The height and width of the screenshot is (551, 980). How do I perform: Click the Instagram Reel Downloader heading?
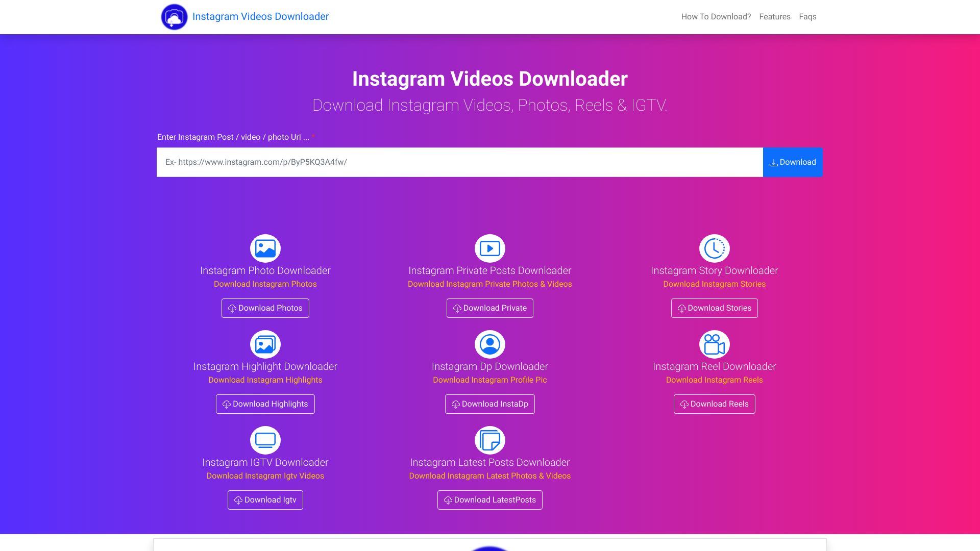point(715,366)
